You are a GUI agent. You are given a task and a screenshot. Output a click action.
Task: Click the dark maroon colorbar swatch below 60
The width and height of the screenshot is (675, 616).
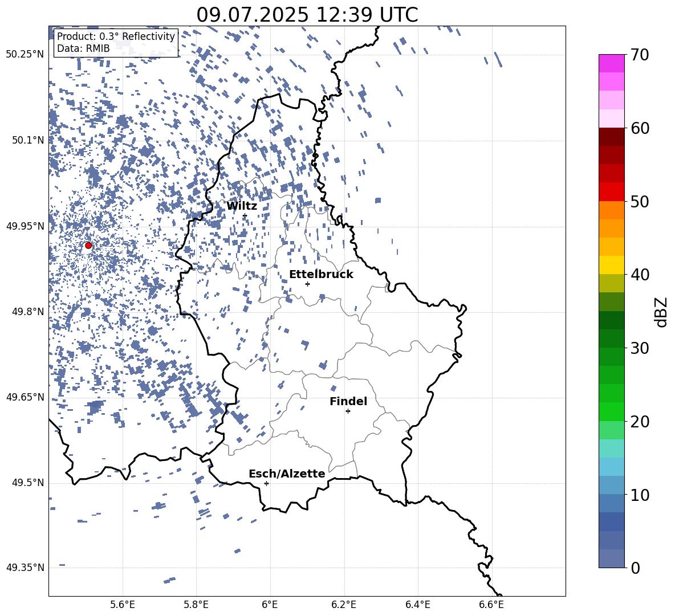pyautogui.click(x=612, y=137)
